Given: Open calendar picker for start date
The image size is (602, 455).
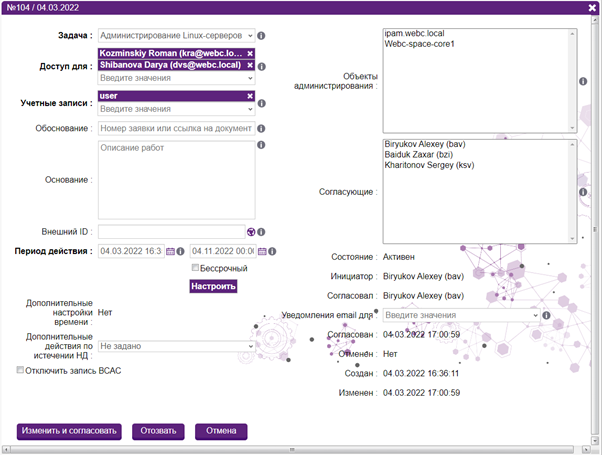Looking at the screenshot, I should pyautogui.click(x=170, y=251).
